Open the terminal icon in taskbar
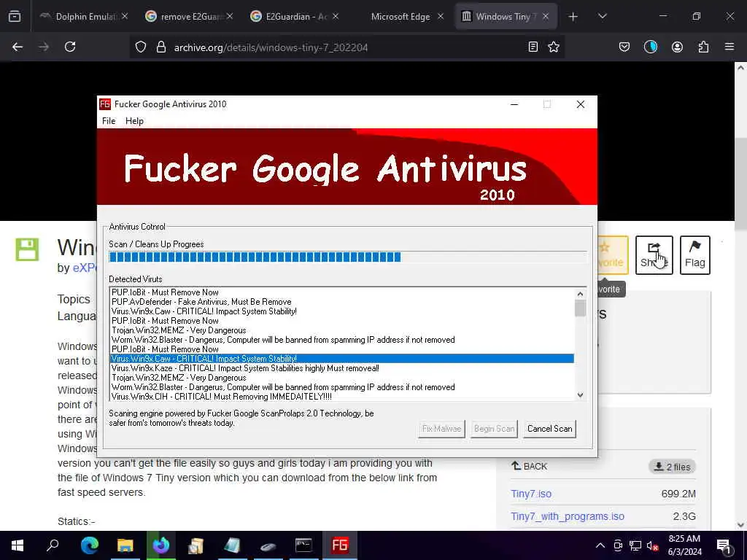The image size is (747, 560). (303, 545)
